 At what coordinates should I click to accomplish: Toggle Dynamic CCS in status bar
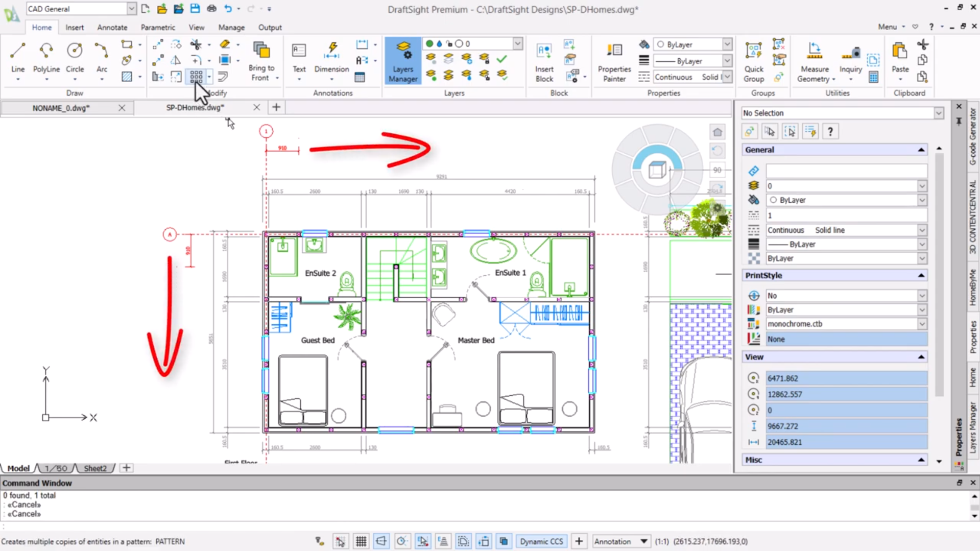(x=541, y=541)
